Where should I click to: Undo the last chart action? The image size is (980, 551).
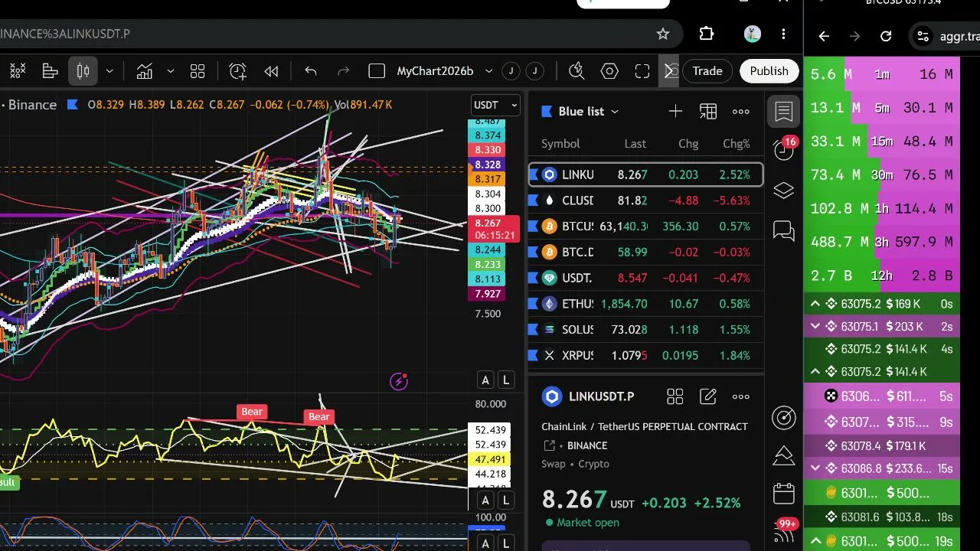pyautogui.click(x=310, y=71)
